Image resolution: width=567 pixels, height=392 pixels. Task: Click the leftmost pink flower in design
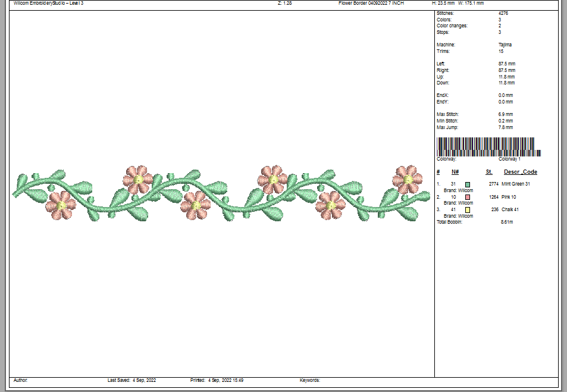(61, 205)
